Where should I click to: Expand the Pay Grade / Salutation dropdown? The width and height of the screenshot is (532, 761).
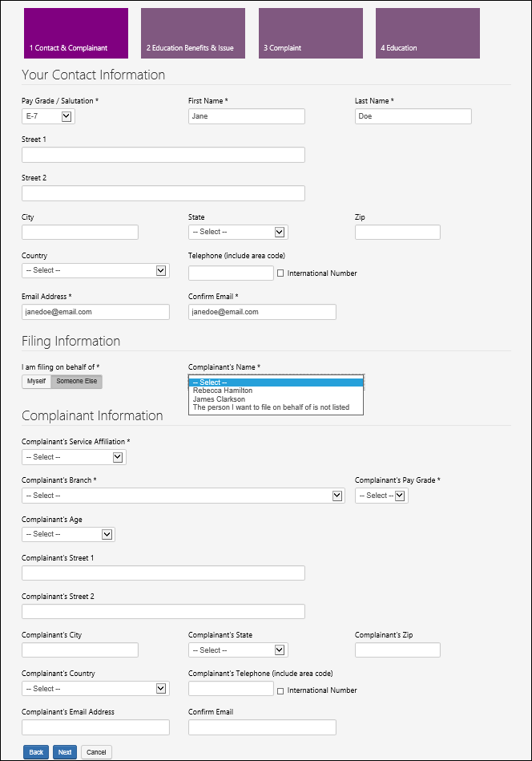(x=48, y=116)
